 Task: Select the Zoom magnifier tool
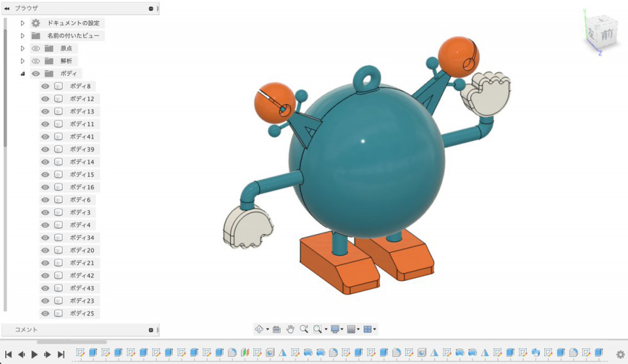(304, 329)
